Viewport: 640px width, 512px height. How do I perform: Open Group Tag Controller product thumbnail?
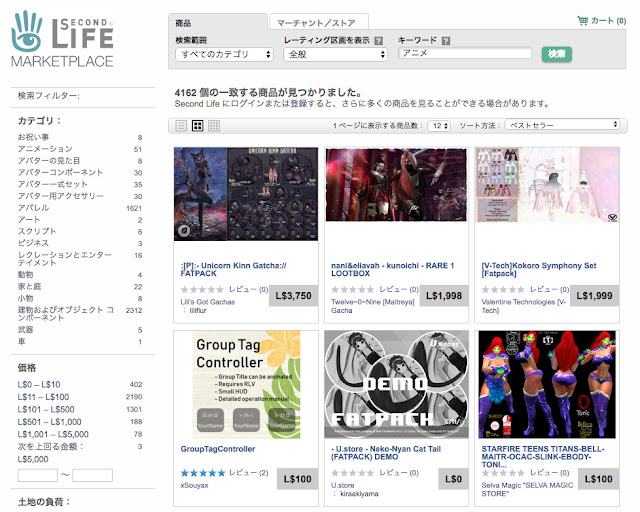coord(246,385)
